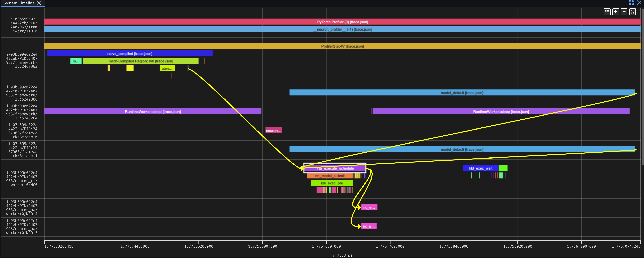The height and width of the screenshot is (258, 644).
Task: Zoom out with the minus icon
Action: (x=624, y=12)
